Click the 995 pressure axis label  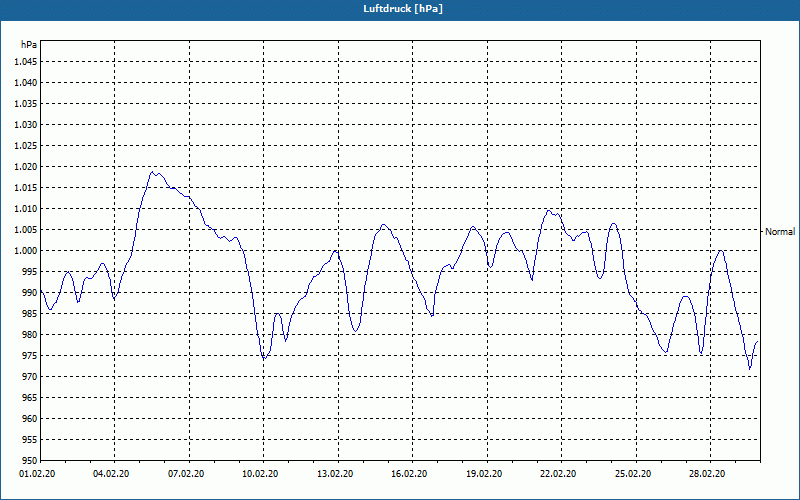[x=30, y=271]
